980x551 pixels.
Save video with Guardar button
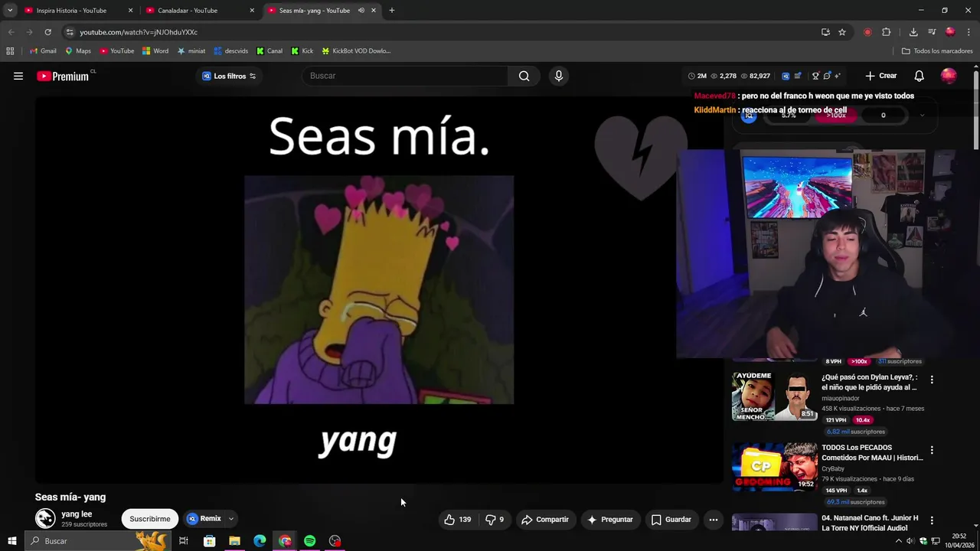pos(671,520)
